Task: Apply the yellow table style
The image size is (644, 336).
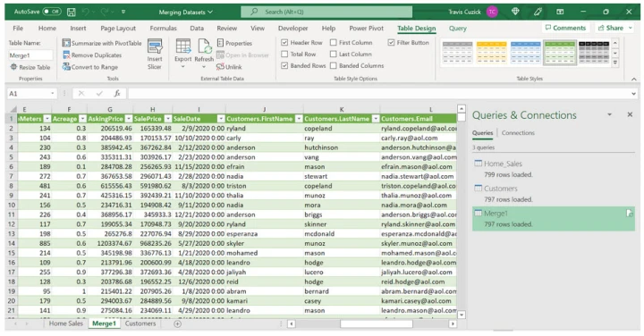Action: click(x=492, y=52)
